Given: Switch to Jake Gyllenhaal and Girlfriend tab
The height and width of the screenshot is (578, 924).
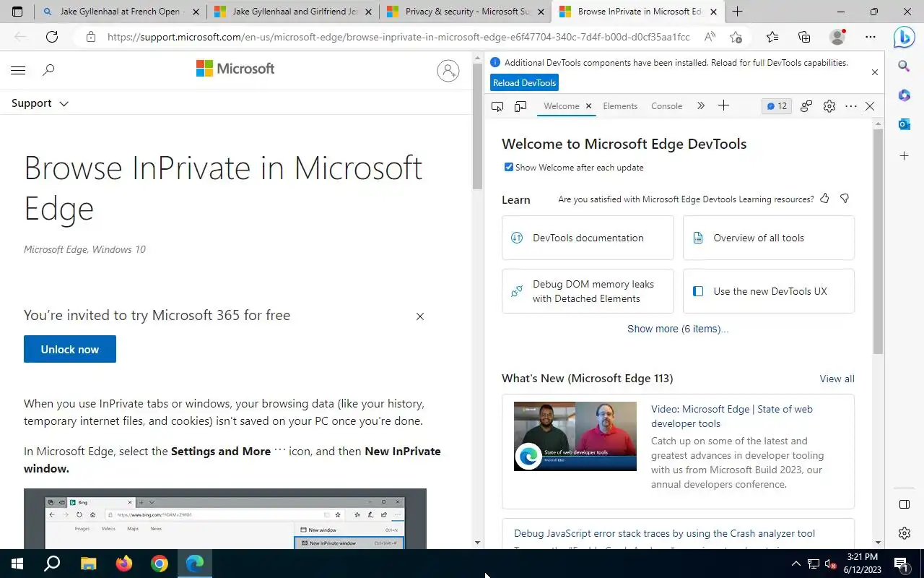Looking at the screenshot, I should coord(293,12).
